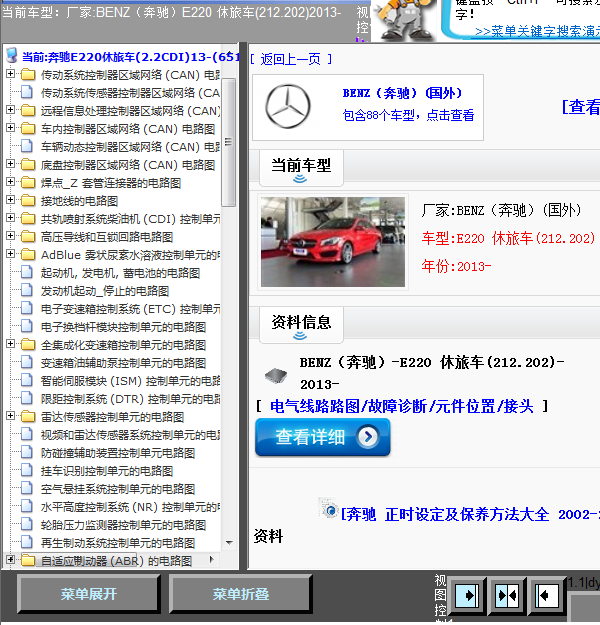Click the view control left-arrow button

tap(546, 596)
